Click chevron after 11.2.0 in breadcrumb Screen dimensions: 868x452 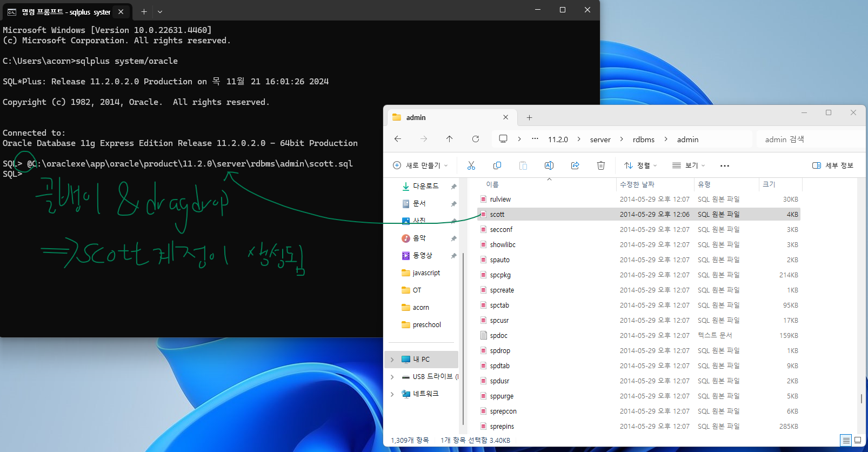pyautogui.click(x=579, y=139)
